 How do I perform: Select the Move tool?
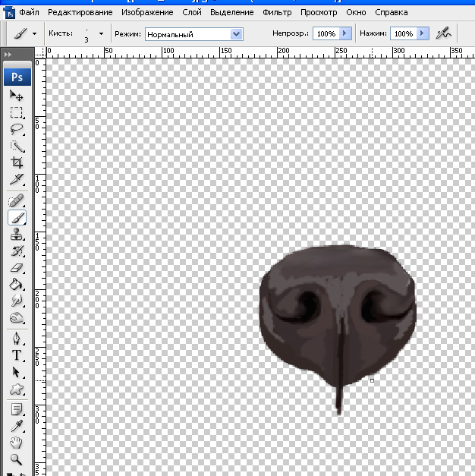[17, 96]
